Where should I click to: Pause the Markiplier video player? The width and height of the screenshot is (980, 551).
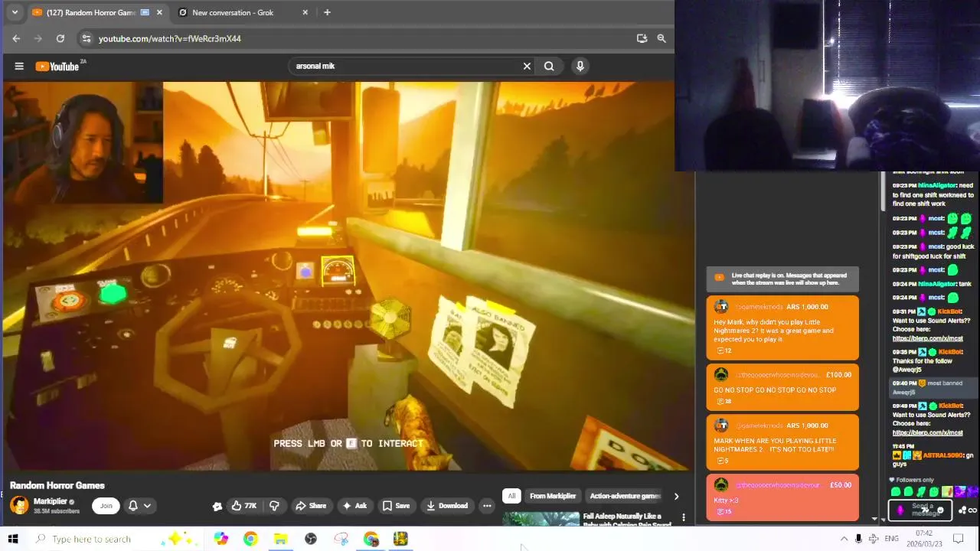click(x=348, y=275)
